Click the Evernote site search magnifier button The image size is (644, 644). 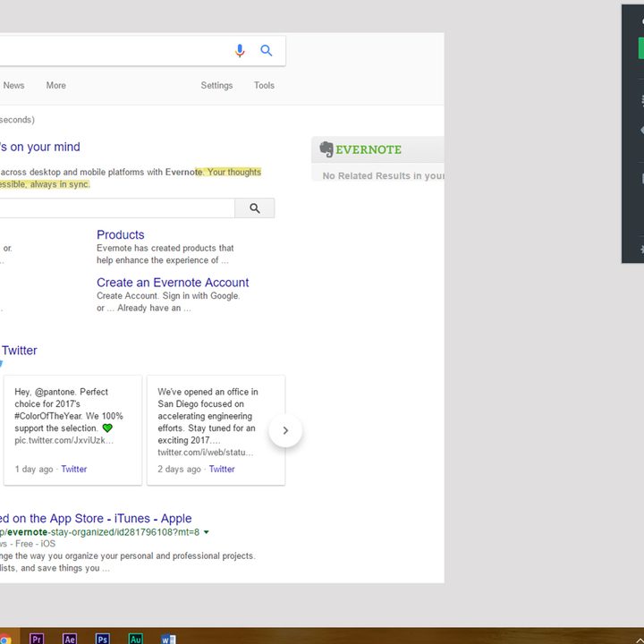255,208
